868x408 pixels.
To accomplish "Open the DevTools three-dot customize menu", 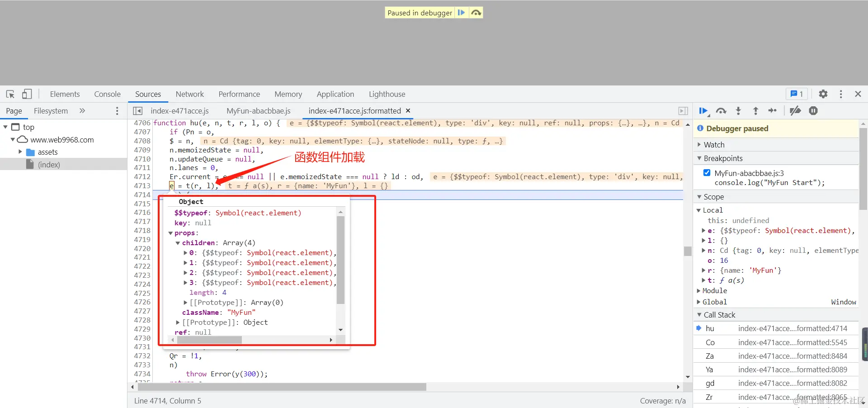I will pyautogui.click(x=841, y=94).
